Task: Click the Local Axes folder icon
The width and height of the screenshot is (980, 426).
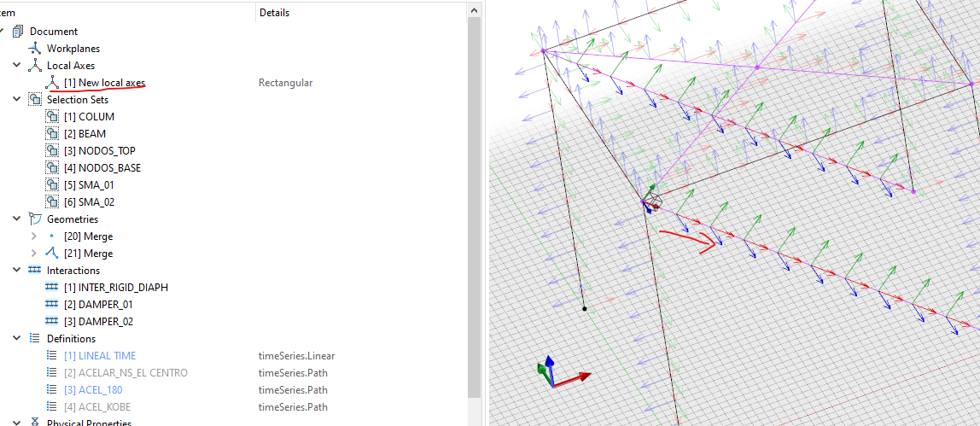Action: click(x=35, y=65)
